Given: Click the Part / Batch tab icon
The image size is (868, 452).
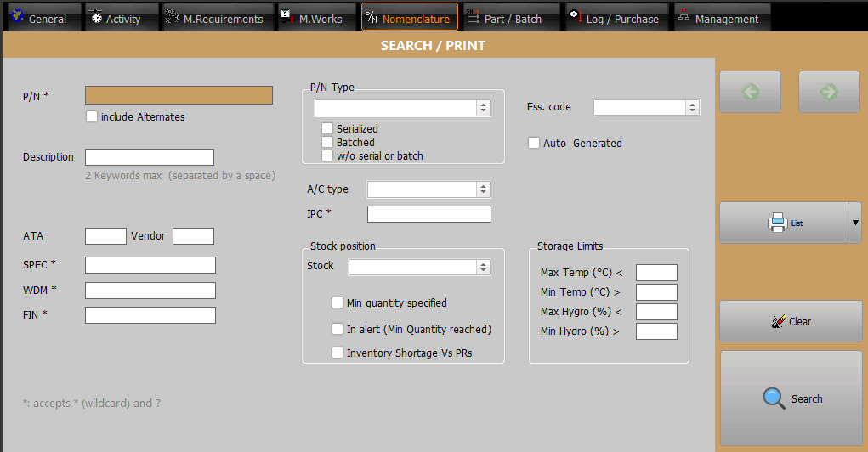Looking at the screenshot, I should click(473, 16).
